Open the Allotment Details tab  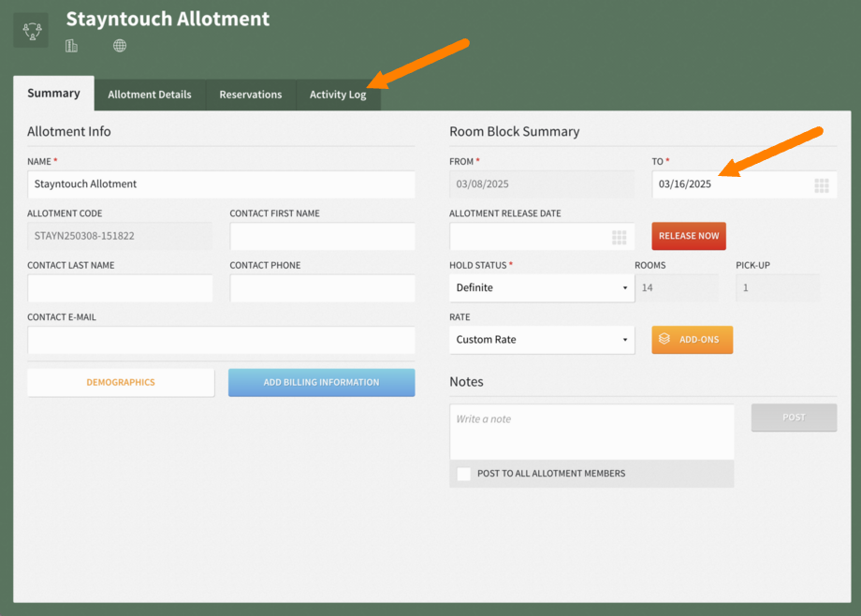150,95
